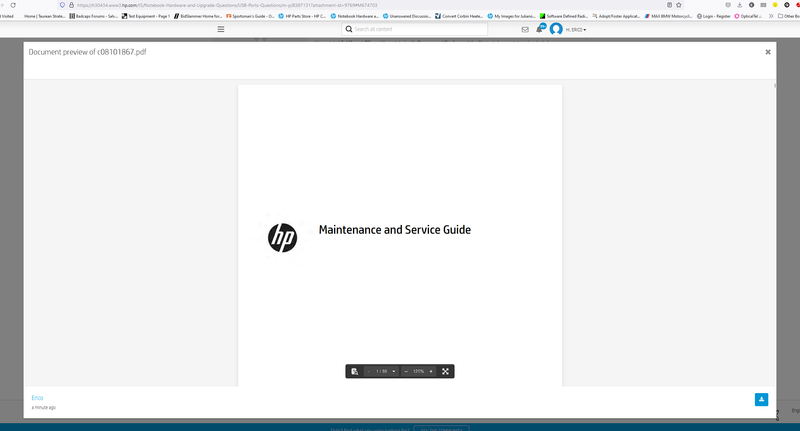
Task: Expand the Hi, ERICO account dropdown
Action: (576, 30)
